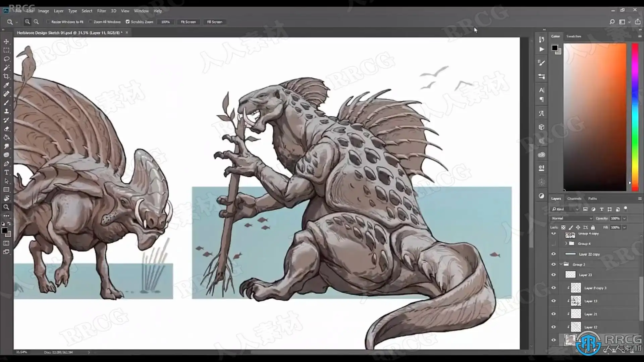Enable Resize Windows to Fit checkbox
The height and width of the screenshot is (362, 644).
[48, 22]
